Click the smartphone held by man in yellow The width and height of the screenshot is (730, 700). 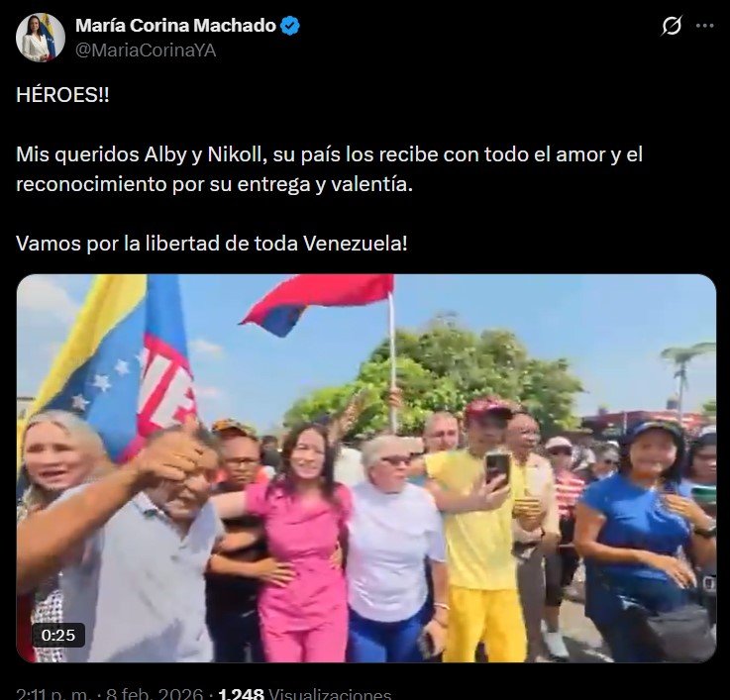click(497, 467)
